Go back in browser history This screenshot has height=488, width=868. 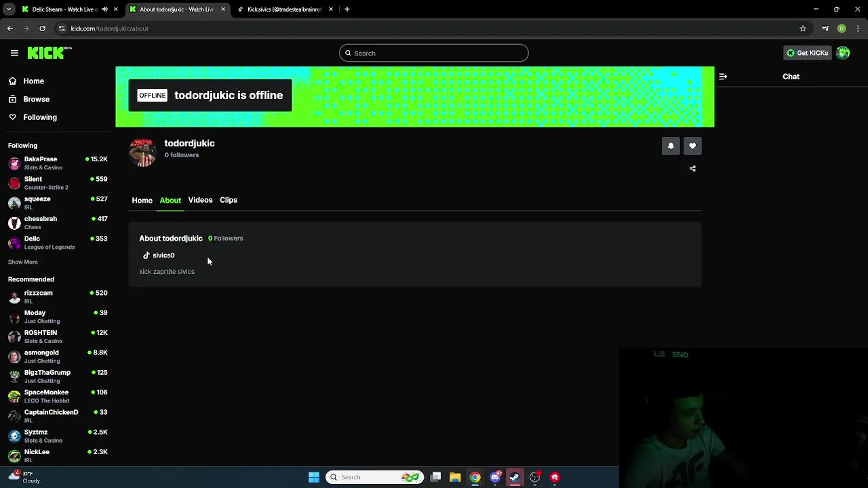pyautogui.click(x=10, y=28)
